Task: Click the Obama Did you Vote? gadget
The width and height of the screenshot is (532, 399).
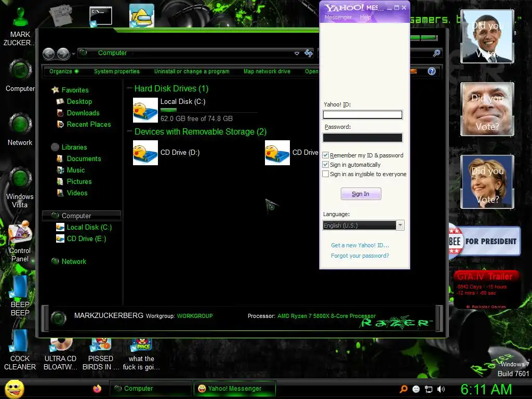Action: coord(487,36)
